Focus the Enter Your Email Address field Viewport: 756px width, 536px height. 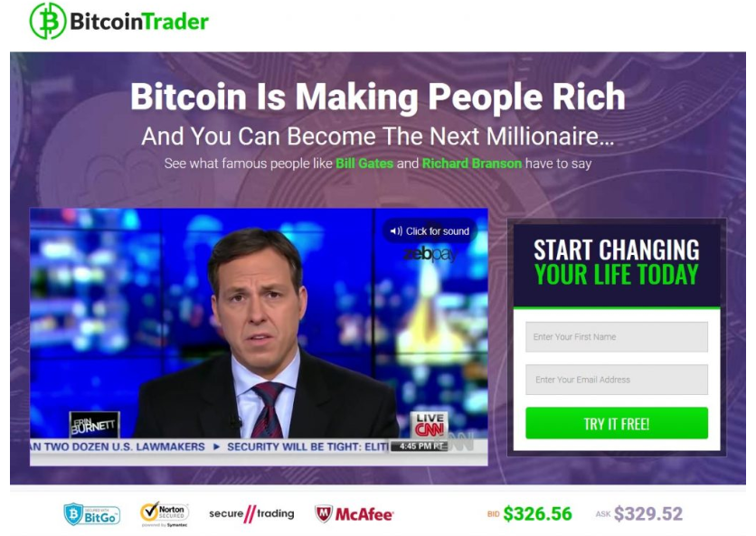point(617,380)
